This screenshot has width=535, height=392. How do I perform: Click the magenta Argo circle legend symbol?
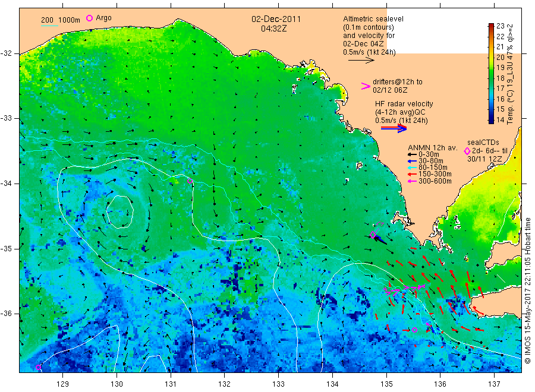(89, 18)
